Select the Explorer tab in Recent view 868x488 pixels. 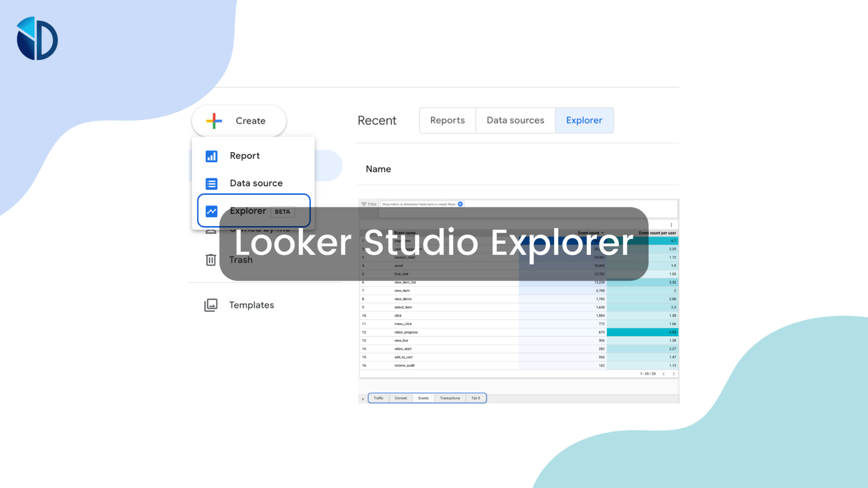click(584, 120)
